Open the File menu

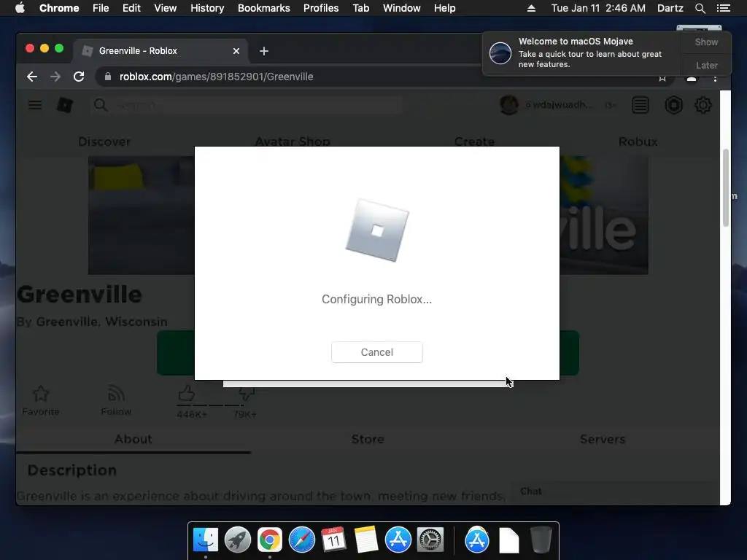pyautogui.click(x=101, y=8)
